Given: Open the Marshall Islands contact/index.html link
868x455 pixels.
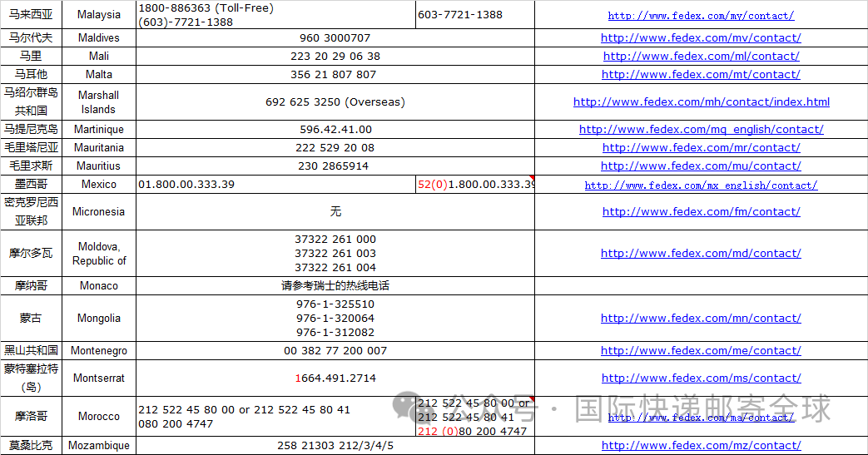Looking at the screenshot, I should (x=702, y=101).
